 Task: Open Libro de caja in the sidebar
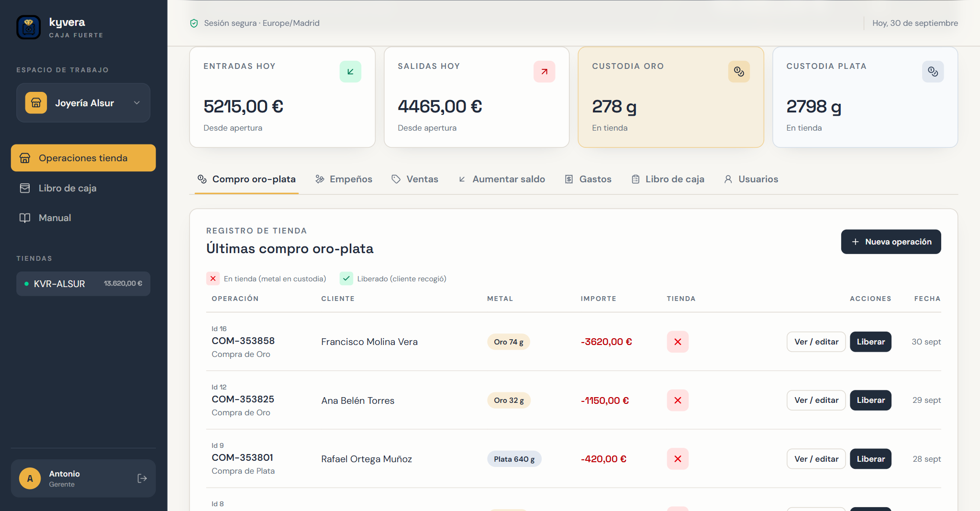coord(83,188)
